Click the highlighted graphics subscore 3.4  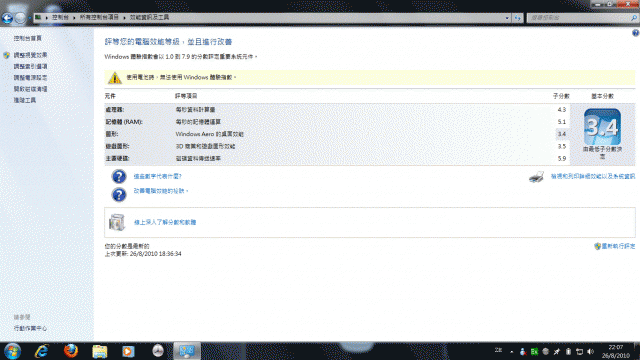point(562,134)
